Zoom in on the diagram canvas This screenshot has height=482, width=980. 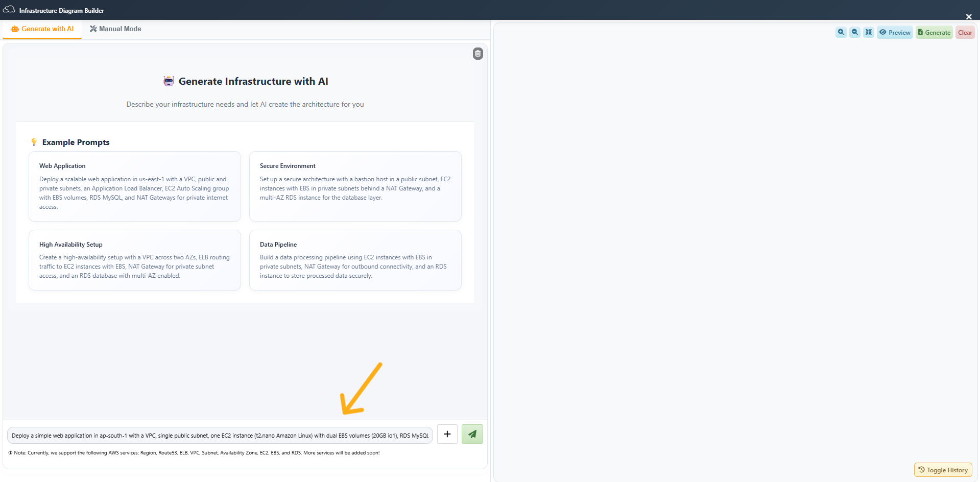[x=841, y=32]
